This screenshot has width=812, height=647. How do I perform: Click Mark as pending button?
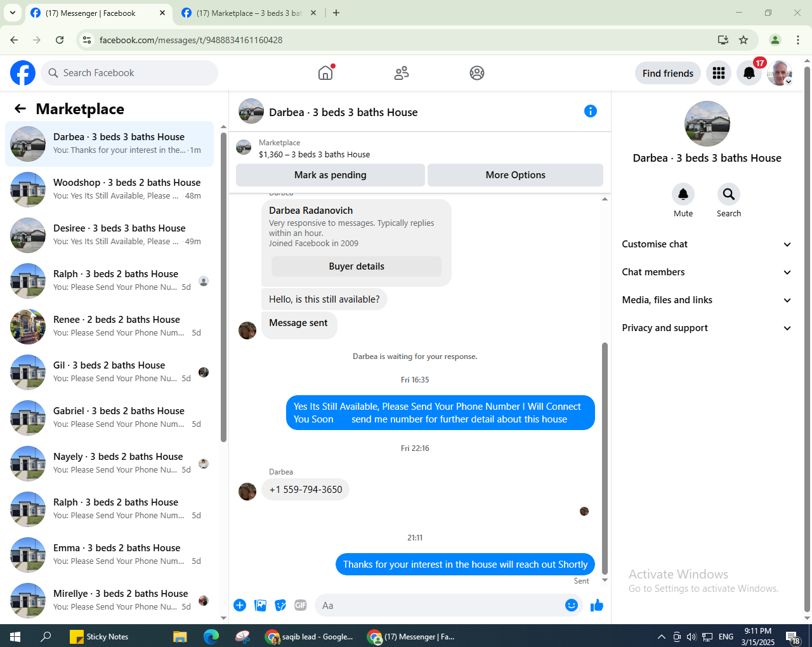[331, 175]
